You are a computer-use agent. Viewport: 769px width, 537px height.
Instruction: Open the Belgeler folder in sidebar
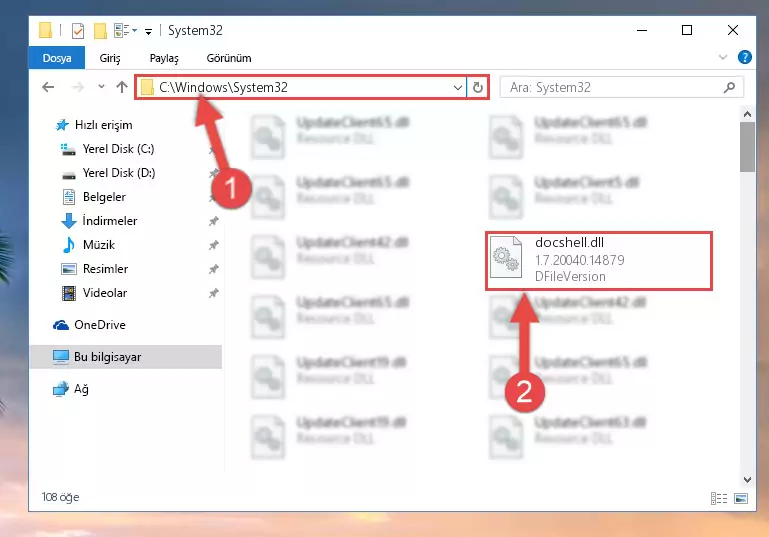(x=104, y=197)
